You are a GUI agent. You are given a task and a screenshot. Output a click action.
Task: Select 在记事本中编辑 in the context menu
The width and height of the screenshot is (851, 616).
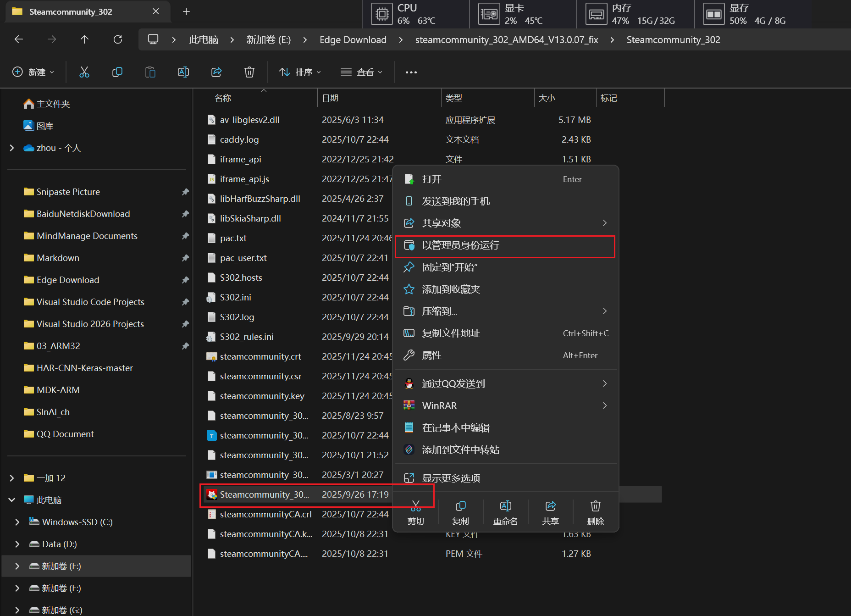[506, 427]
